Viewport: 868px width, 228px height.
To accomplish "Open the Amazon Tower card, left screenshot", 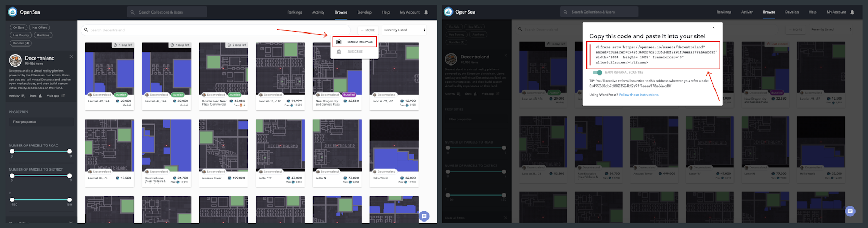I will pyautogui.click(x=224, y=153).
